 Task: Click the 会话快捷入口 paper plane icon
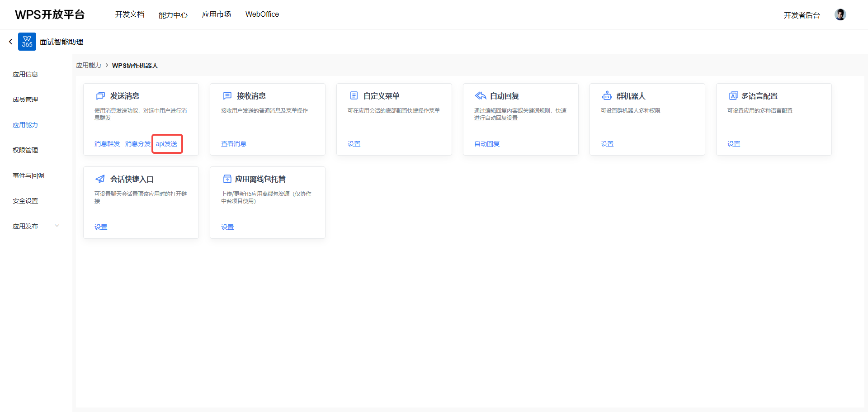(x=100, y=179)
